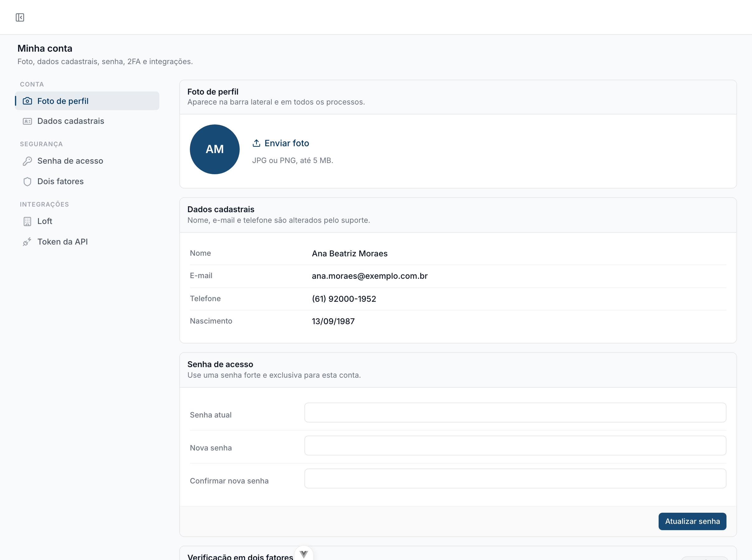Click the 'Nome' row label
The image size is (752, 560).
[200, 253]
